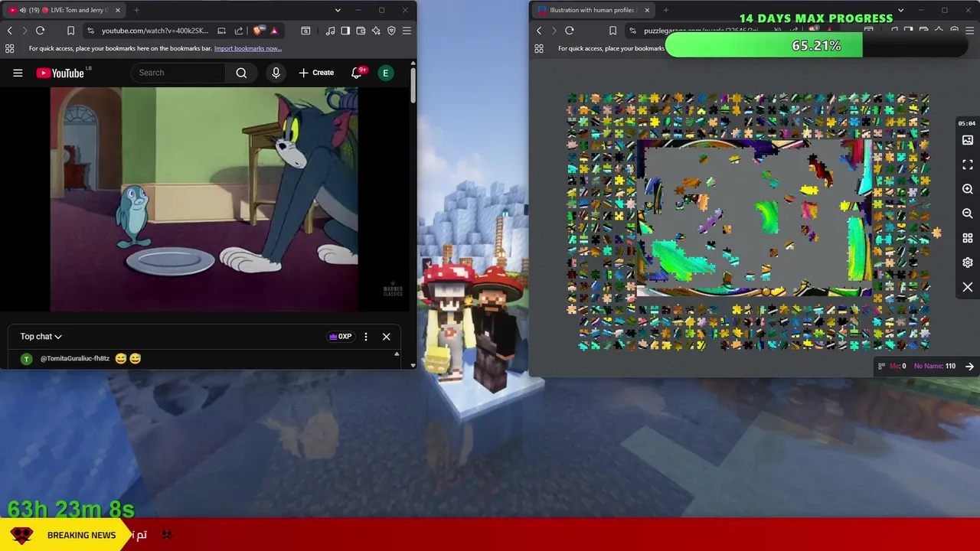Click the stray orange puzzle piece at right
This screenshot has height=551, width=980.
click(x=936, y=233)
